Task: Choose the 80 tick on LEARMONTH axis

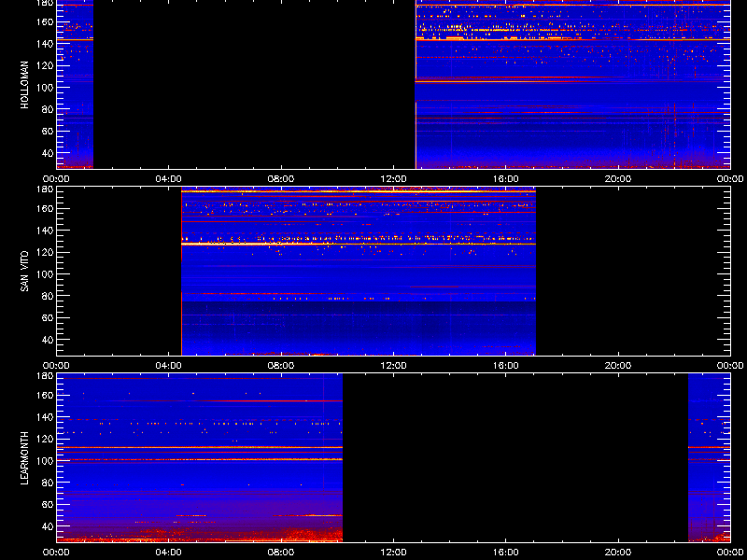Action: tap(48, 483)
